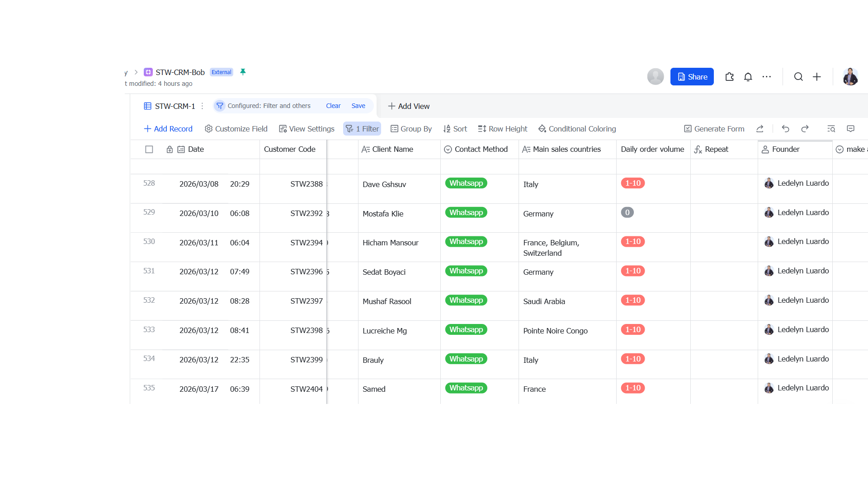868x488 pixels.
Task: Click the export share arrow icon
Action: click(760, 129)
